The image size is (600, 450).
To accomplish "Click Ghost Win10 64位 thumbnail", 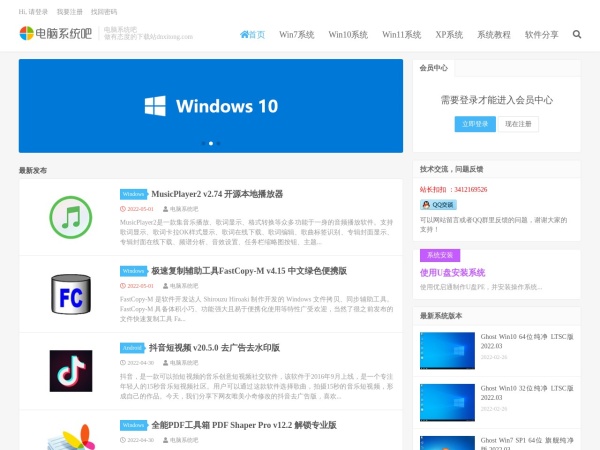I will click(x=447, y=351).
